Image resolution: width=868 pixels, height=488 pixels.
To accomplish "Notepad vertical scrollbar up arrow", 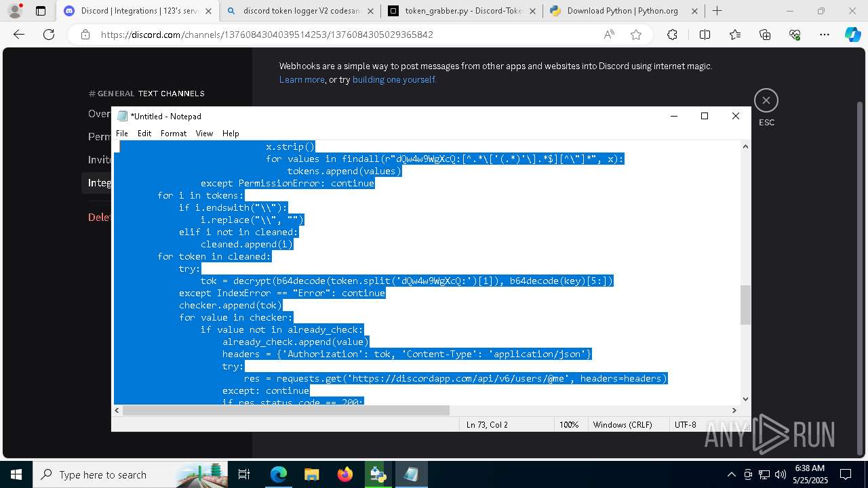I will point(745,146).
